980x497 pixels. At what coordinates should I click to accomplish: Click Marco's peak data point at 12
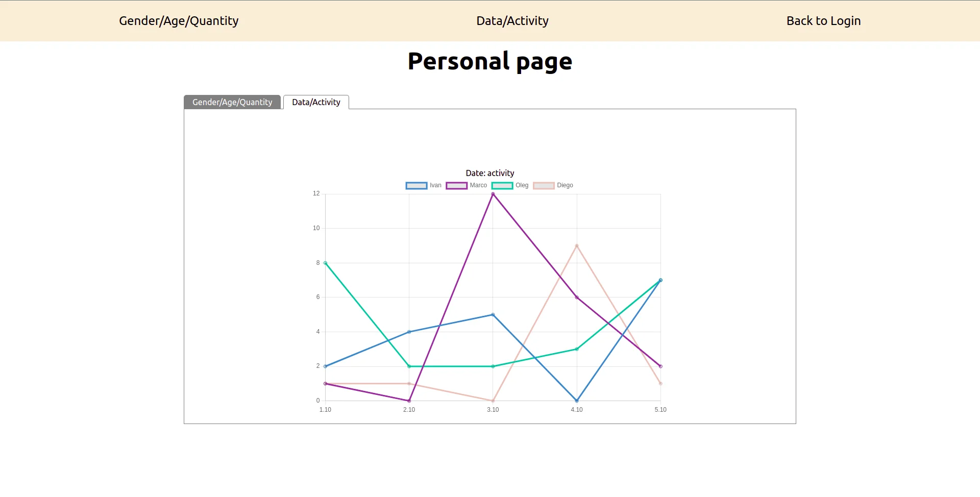click(x=493, y=194)
